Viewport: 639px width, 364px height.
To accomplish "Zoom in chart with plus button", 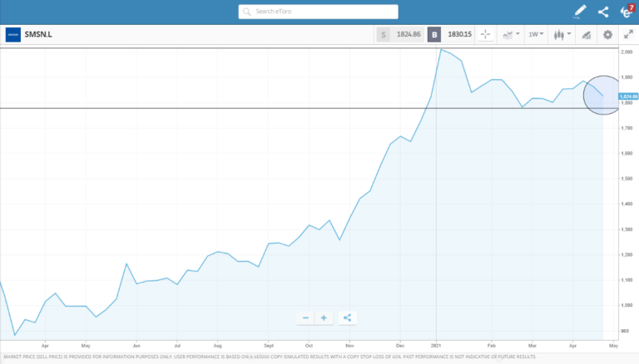I will point(324,317).
